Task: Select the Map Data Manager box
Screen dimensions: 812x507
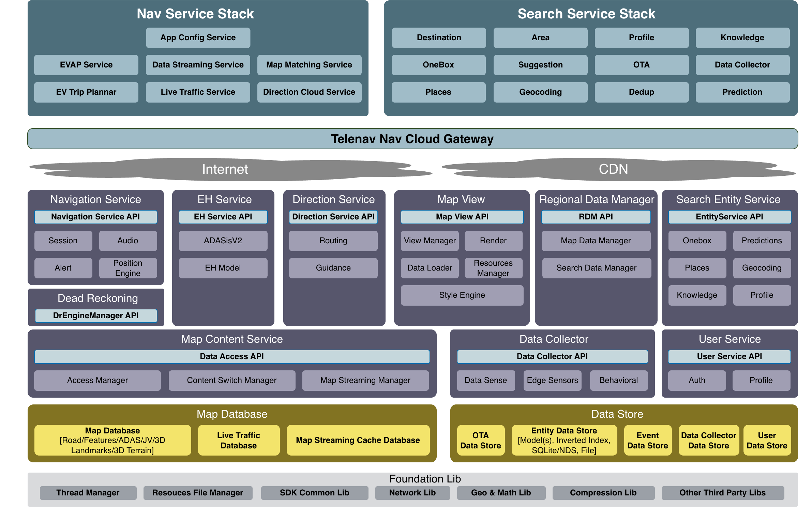Action: pos(596,241)
